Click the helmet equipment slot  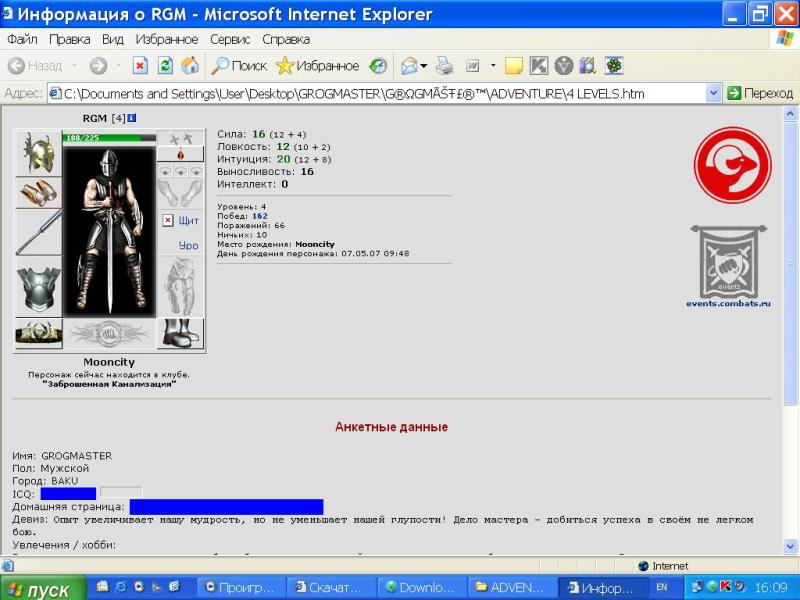pos(38,153)
